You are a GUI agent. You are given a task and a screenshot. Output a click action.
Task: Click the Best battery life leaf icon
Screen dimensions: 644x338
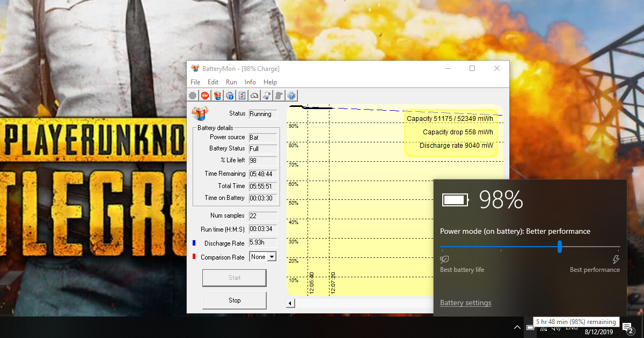point(444,260)
